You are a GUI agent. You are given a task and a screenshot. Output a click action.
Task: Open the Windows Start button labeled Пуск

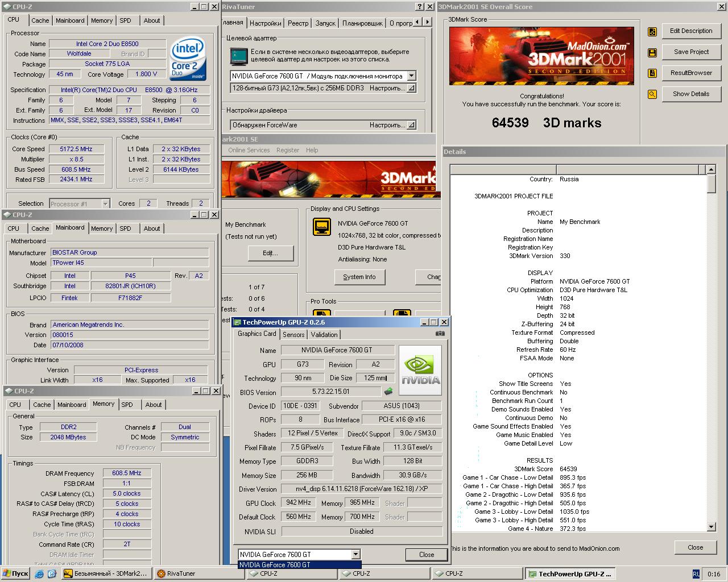pos(15,573)
